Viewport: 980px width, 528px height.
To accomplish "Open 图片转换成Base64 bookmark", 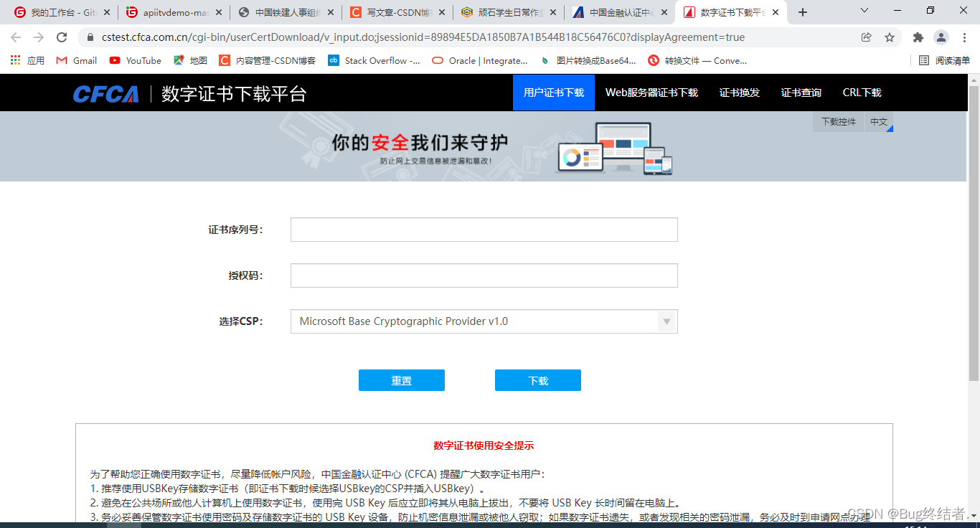I will coord(588,60).
